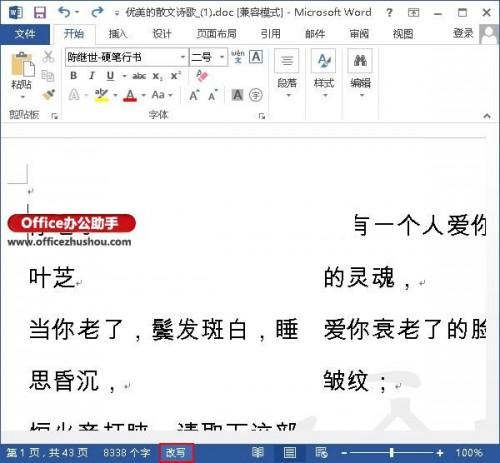Switch to the 插入 Insert tab
The image size is (500, 463).
pos(118,34)
